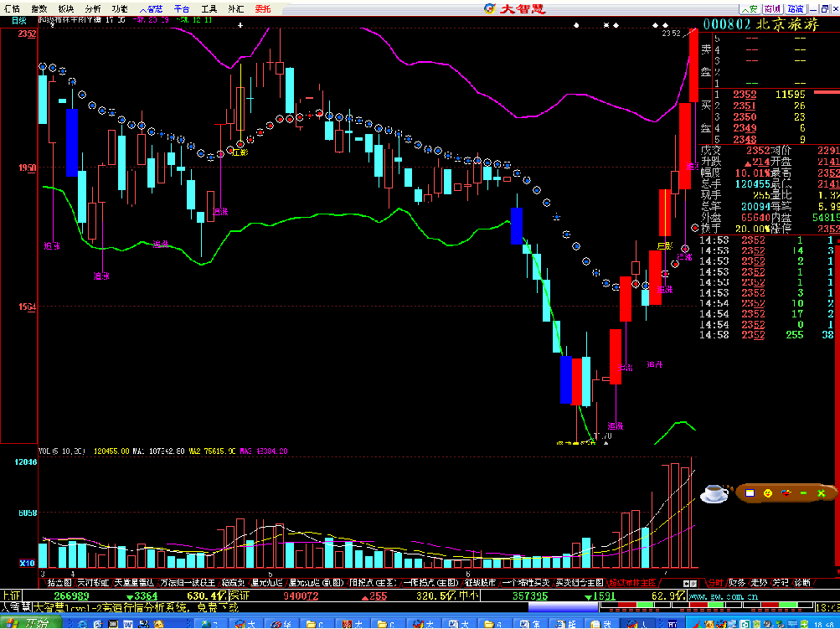840x629 pixels.
Task: Click the 中小 index label in status bar
Action: point(471,595)
